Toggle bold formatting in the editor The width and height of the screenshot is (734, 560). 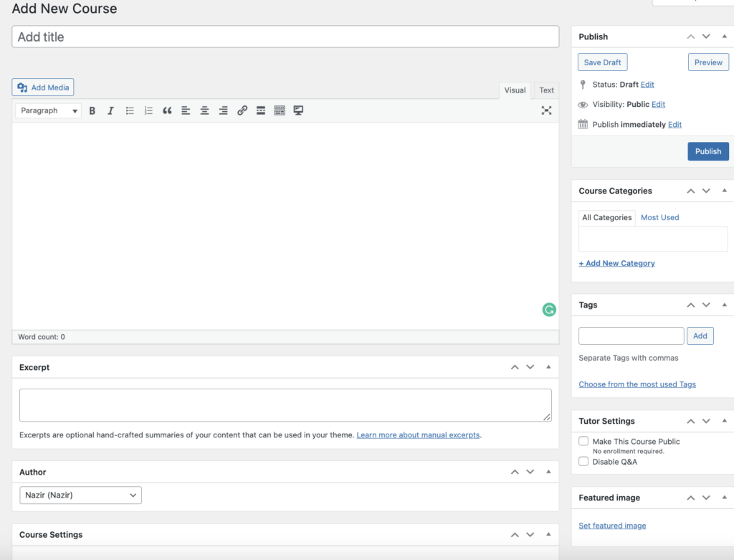[92, 110]
